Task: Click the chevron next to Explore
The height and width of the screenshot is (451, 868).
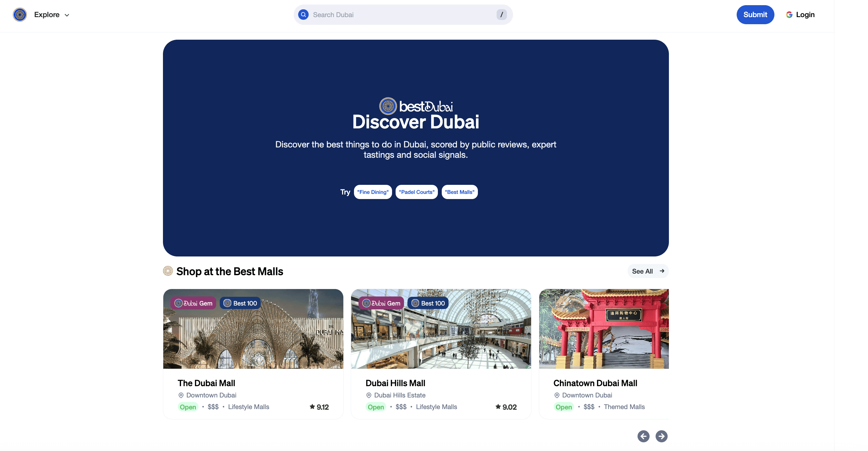Action: click(x=67, y=15)
